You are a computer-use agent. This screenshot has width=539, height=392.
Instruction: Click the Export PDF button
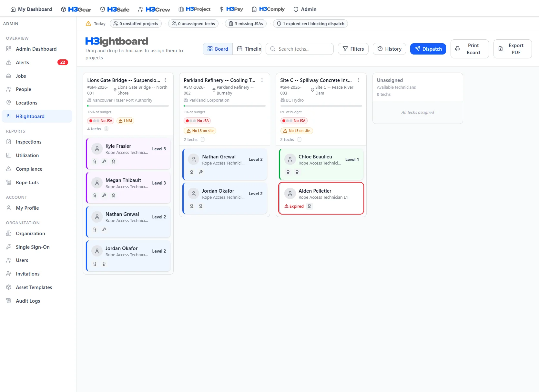pyautogui.click(x=513, y=49)
